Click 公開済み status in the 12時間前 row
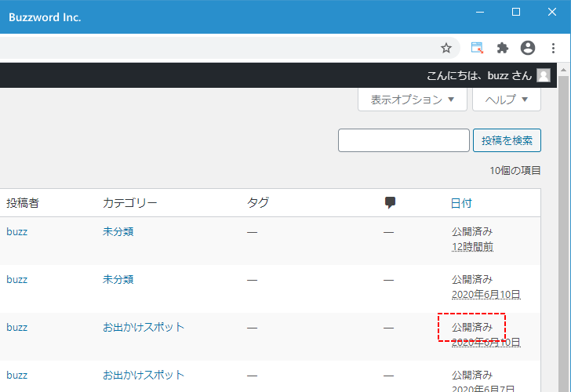The height and width of the screenshot is (392, 571). tap(472, 231)
